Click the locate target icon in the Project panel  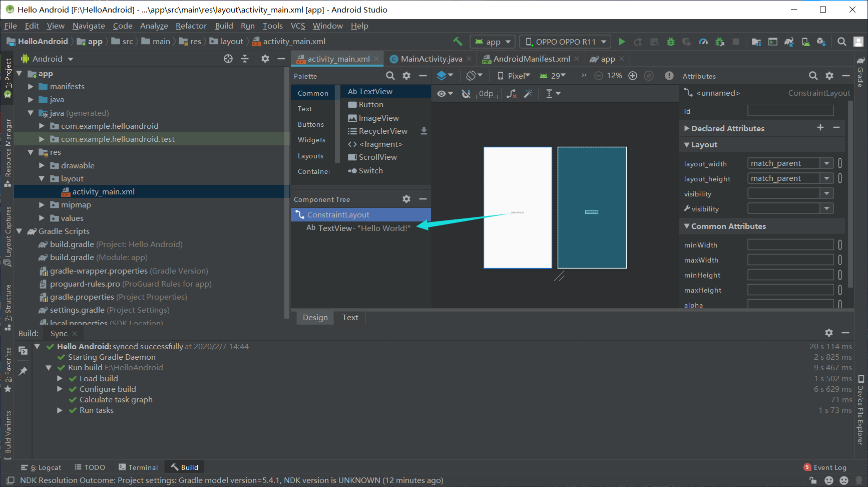coord(228,59)
